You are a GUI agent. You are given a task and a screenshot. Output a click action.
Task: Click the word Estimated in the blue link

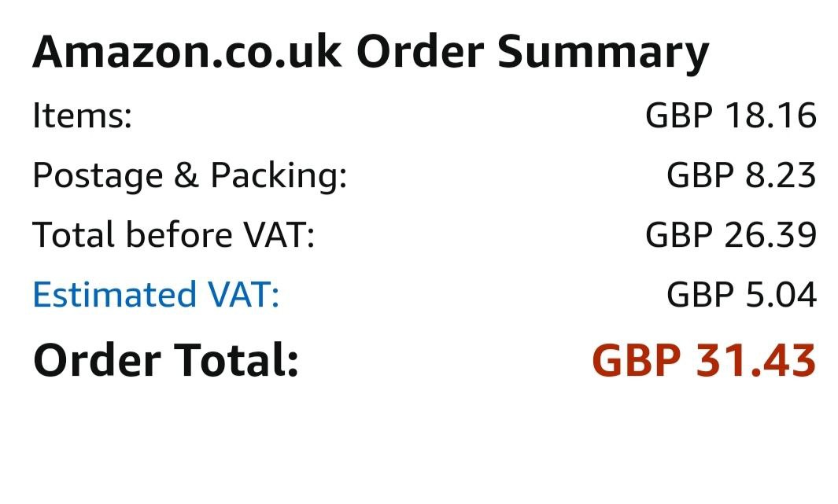pyautogui.click(x=115, y=295)
